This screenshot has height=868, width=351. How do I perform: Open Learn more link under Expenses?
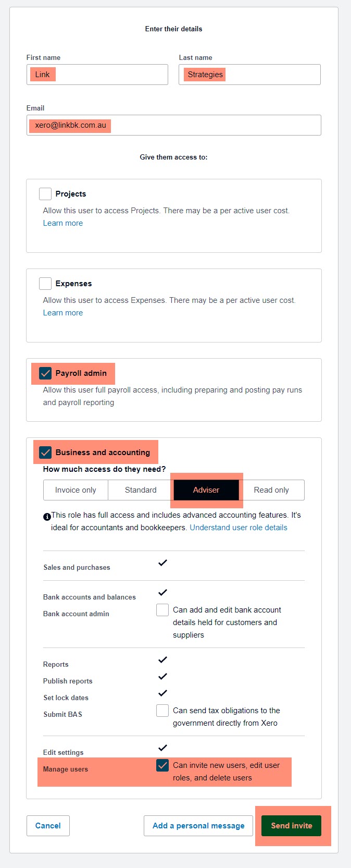pos(63,313)
